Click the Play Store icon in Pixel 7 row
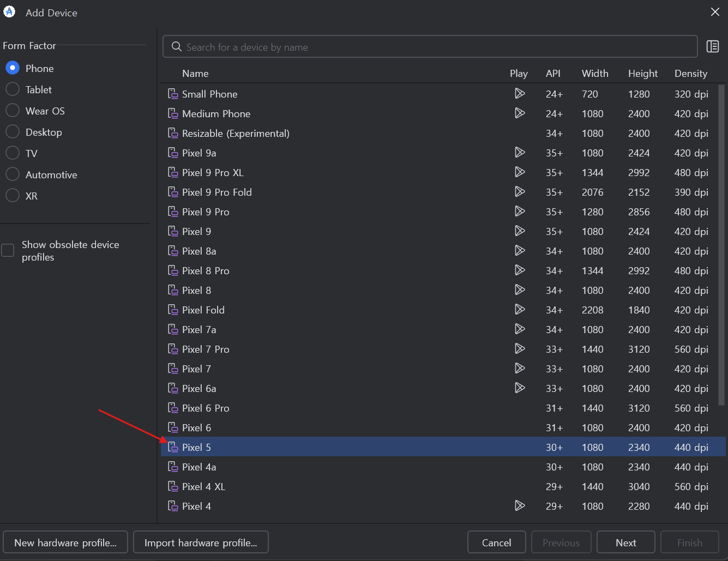The width and height of the screenshot is (728, 561). tap(520, 369)
